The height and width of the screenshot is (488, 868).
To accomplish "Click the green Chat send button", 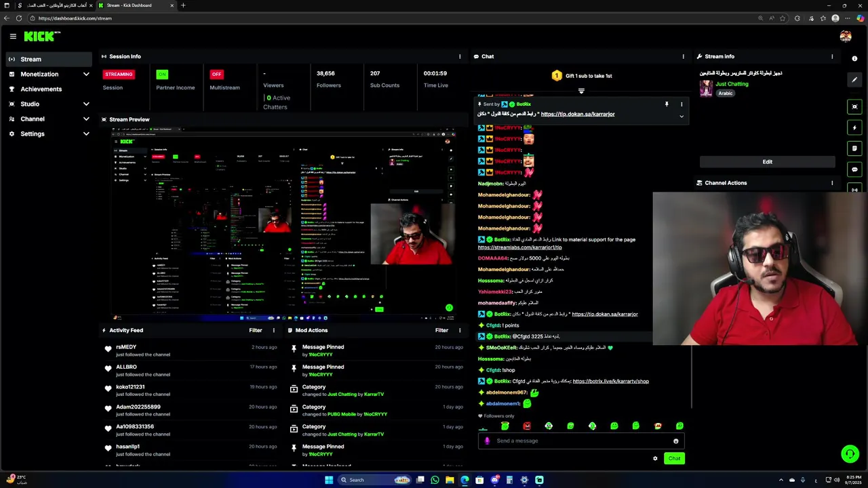I will [674, 459].
